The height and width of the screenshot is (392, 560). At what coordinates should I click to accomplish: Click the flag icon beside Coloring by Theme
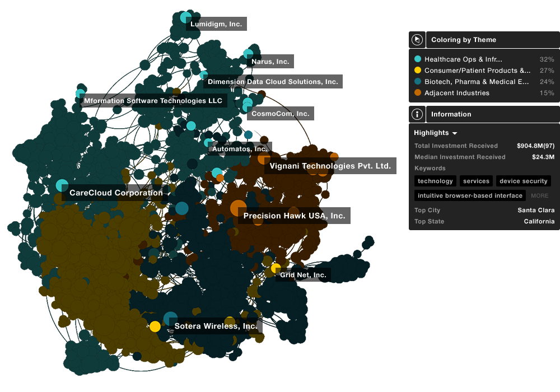coord(417,40)
